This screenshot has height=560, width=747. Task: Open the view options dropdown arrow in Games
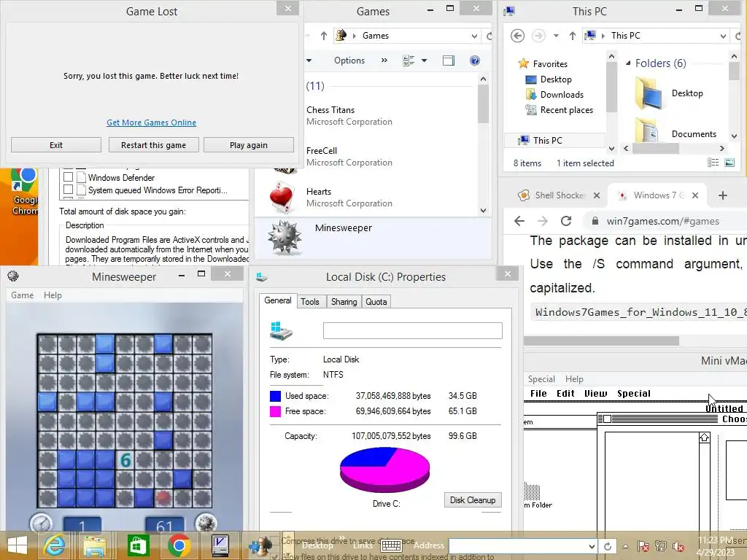pyautogui.click(x=424, y=61)
